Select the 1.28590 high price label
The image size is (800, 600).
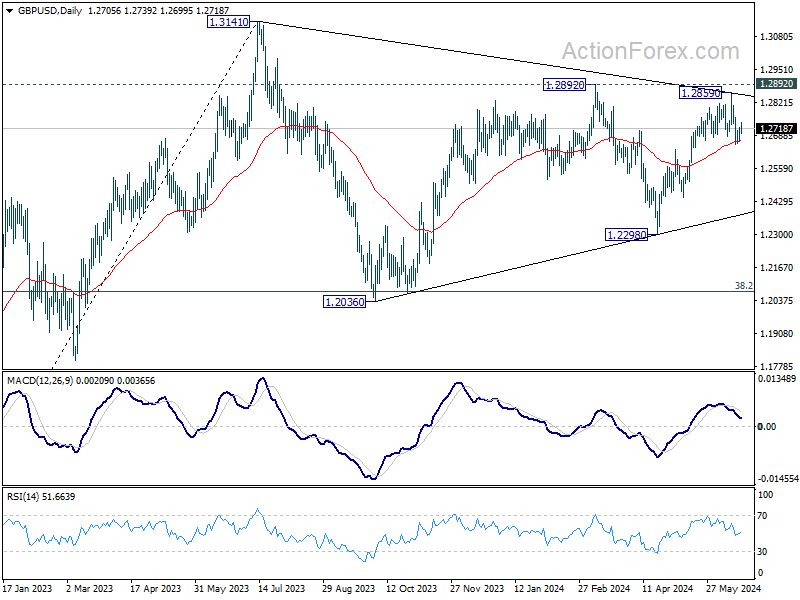coord(701,93)
